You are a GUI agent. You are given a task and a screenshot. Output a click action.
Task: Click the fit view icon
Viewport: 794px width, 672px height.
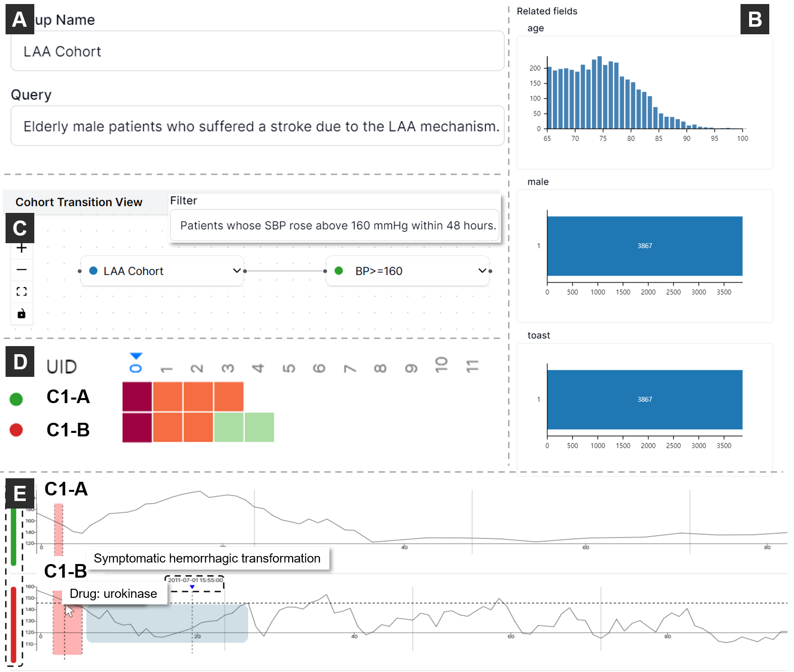click(x=22, y=292)
